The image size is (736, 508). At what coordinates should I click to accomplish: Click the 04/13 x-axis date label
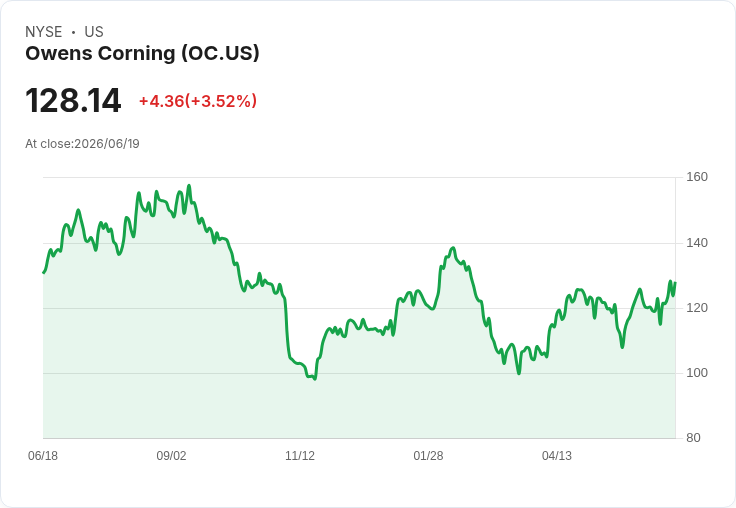pos(557,456)
